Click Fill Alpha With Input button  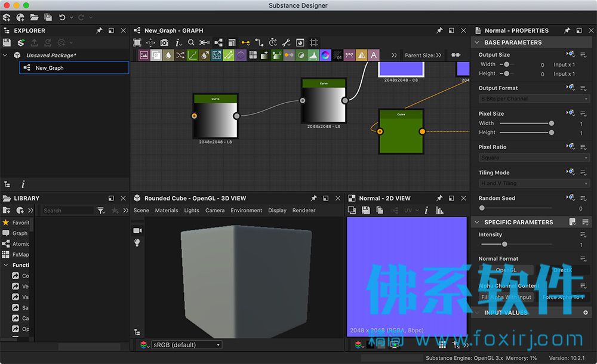point(506,297)
